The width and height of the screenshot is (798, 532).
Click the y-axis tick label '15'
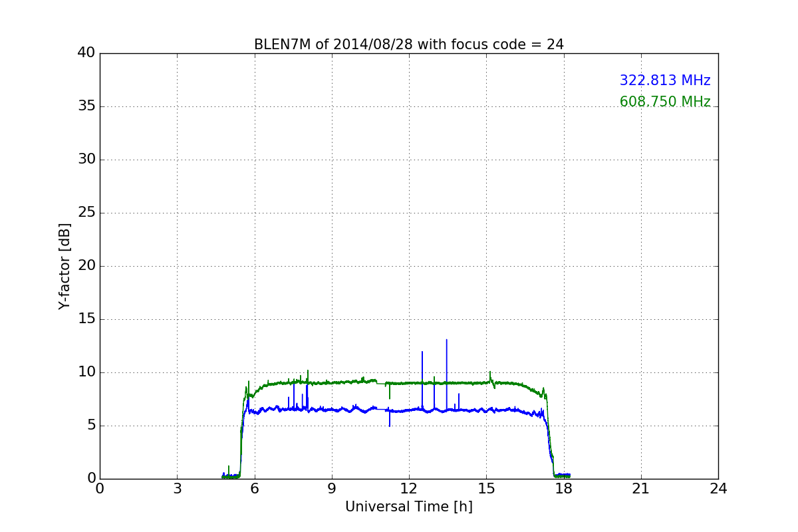[86, 319]
